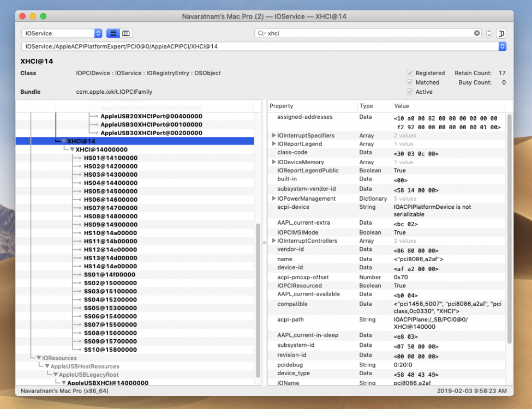Select the built-in property row
The width and height of the screenshot is (532, 409).
386,180
